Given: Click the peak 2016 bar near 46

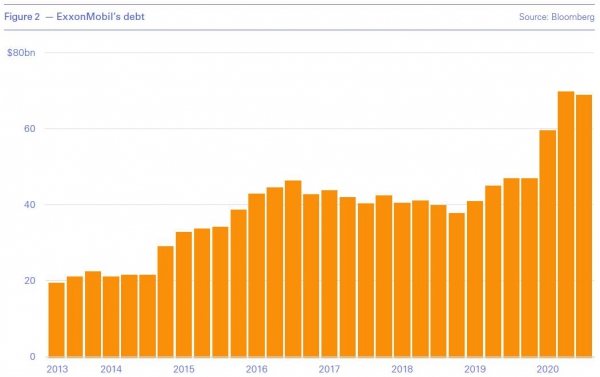Looking at the screenshot, I should coord(293,269).
